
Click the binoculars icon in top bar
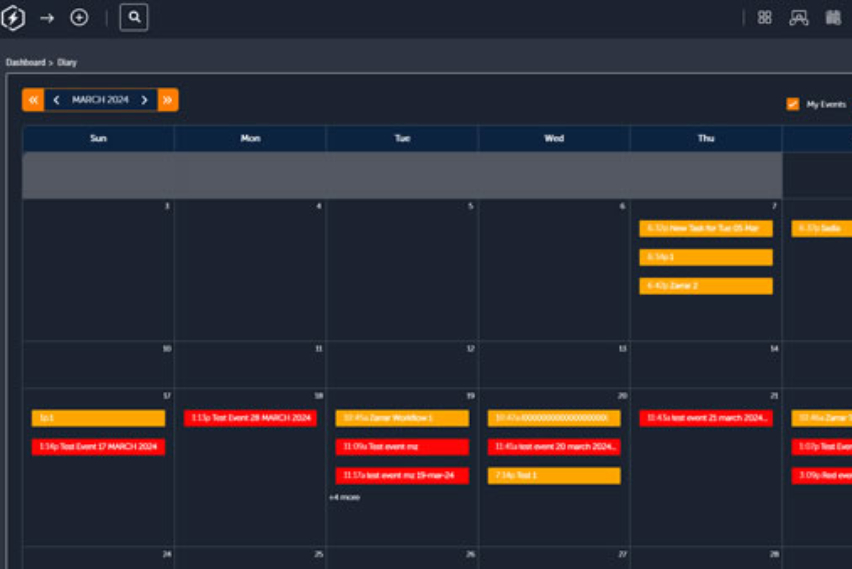(833, 18)
